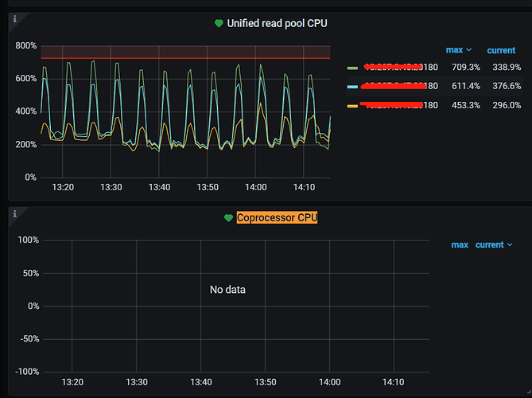Screen dimensions: 532x398
Task: Click the 800% y-axis label in Unified read pool chart
Action: coord(25,45)
